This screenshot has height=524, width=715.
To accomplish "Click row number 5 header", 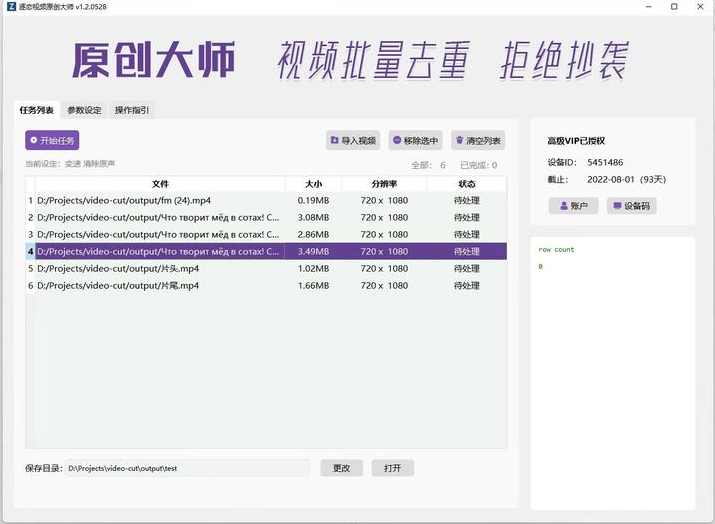I will point(30,268).
